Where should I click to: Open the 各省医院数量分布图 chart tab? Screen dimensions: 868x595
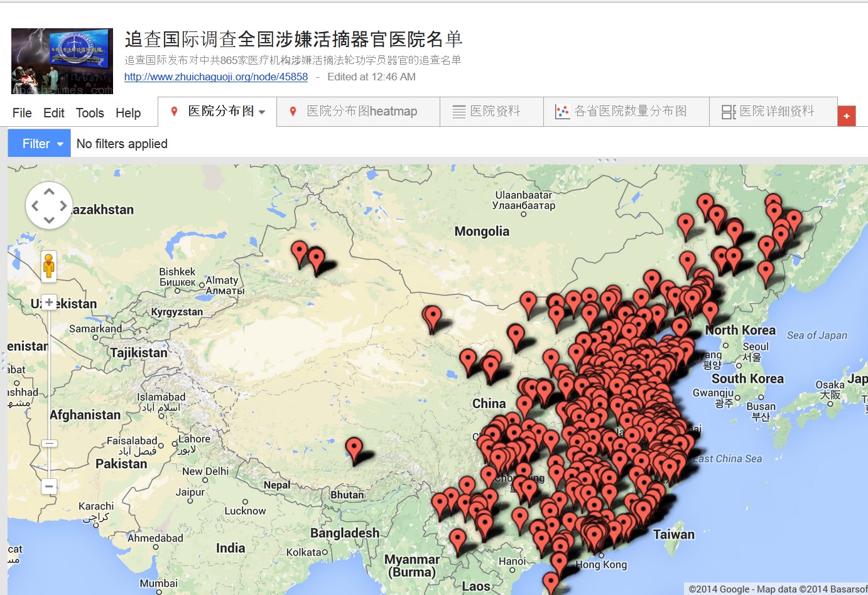tap(626, 112)
